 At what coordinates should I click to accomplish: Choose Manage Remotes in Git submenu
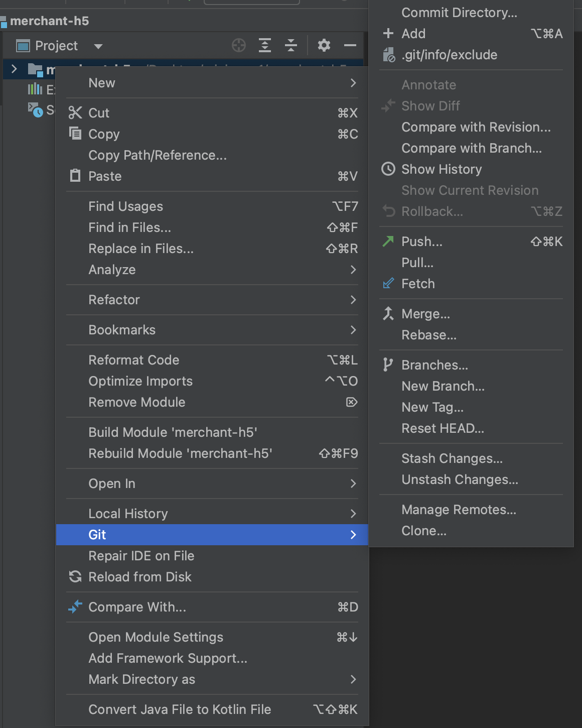click(x=459, y=510)
